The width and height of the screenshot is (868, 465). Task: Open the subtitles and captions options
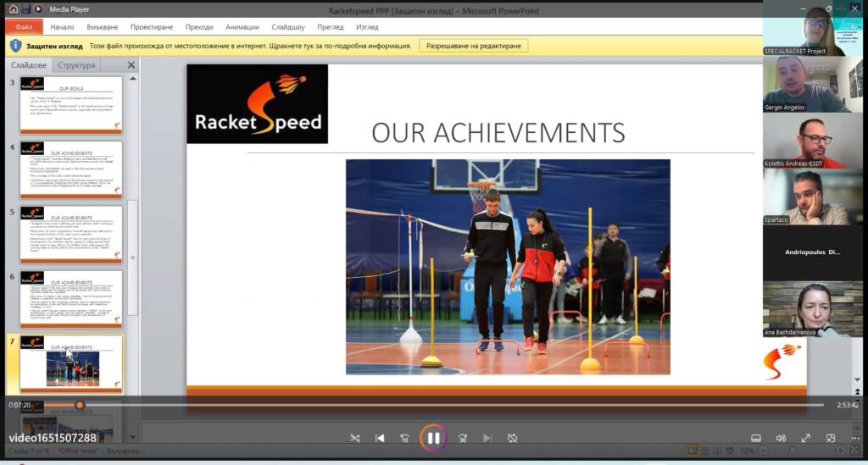[x=755, y=438]
